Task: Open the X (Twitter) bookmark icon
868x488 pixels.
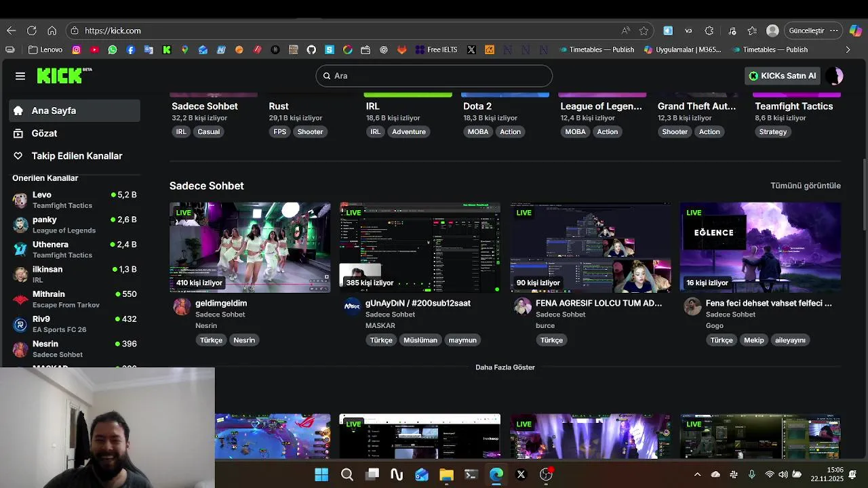Action: coord(471,49)
